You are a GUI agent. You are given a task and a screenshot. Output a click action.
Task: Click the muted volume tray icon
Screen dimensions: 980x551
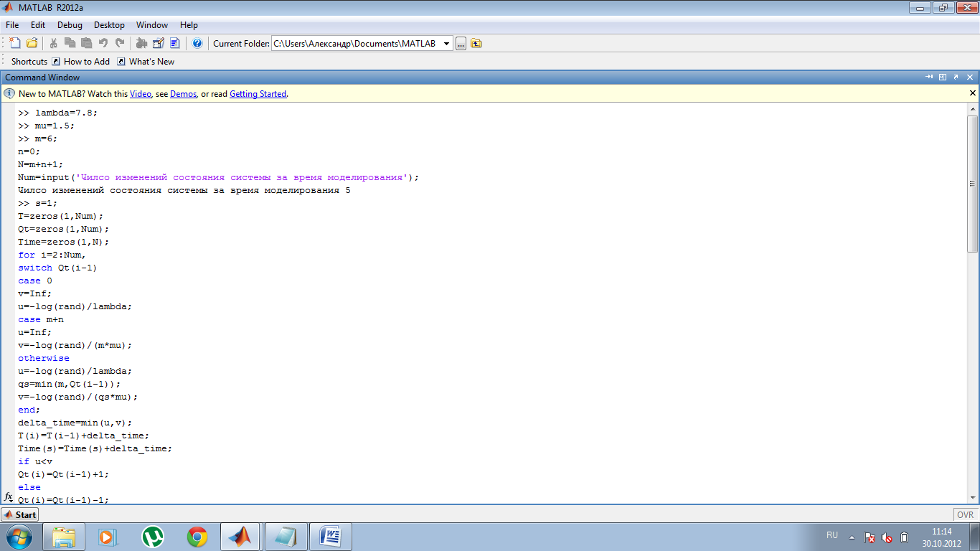[887, 537]
